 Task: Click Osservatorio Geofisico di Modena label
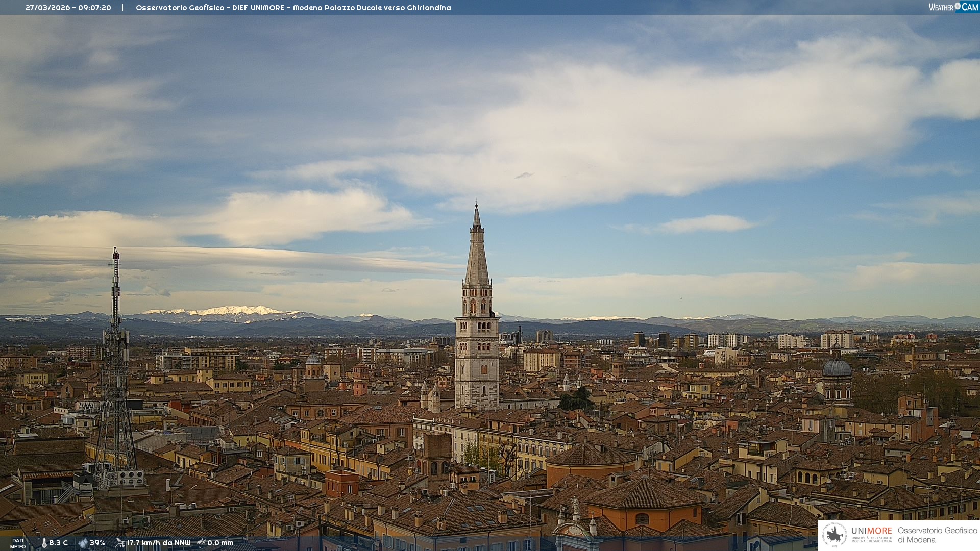pyautogui.click(x=937, y=535)
